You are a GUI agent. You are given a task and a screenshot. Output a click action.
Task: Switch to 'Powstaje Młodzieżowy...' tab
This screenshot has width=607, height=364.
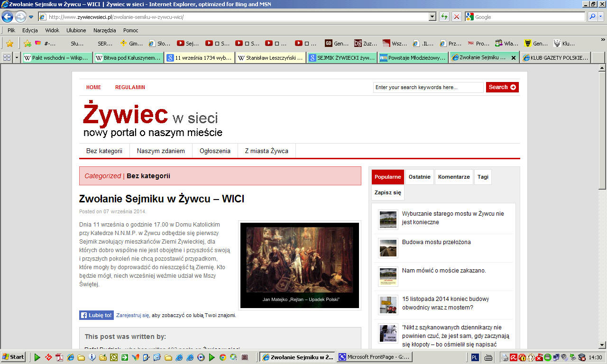tap(413, 58)
